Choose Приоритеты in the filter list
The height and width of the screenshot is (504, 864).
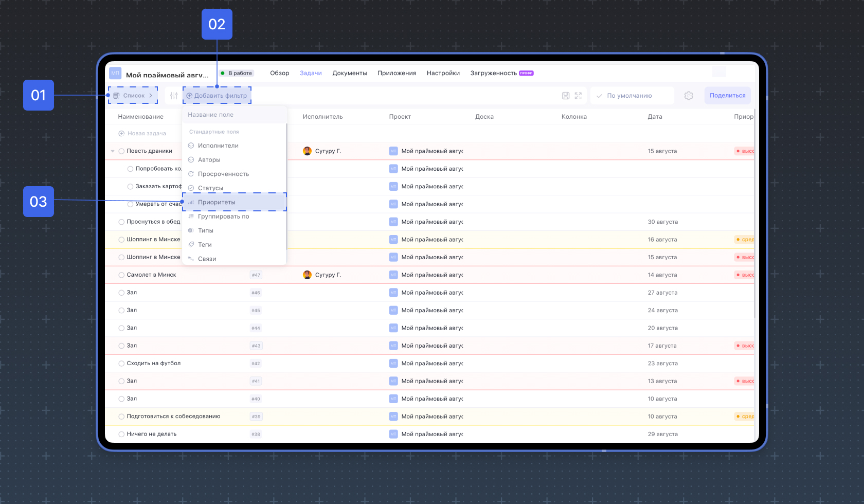click(235, 202)
